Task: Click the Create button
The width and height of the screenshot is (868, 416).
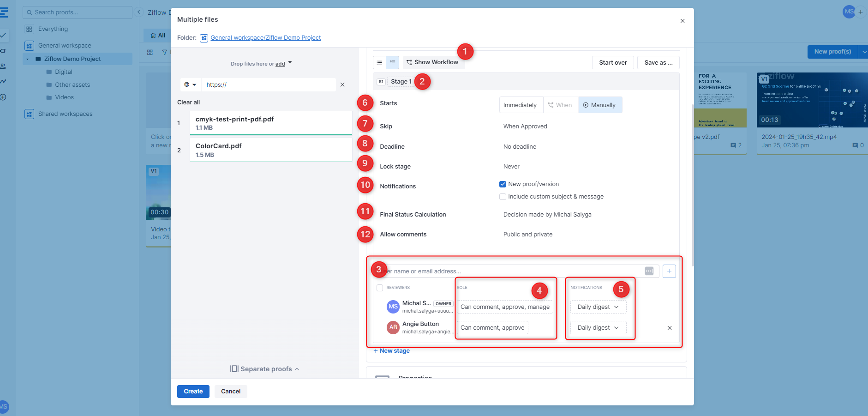Action: click(x=193, y=392)
